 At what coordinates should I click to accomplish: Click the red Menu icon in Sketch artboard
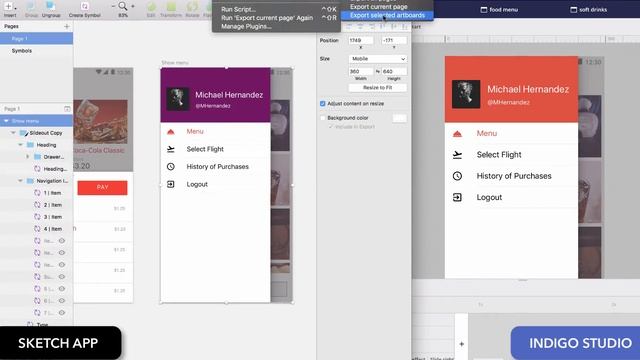[171, 131]
